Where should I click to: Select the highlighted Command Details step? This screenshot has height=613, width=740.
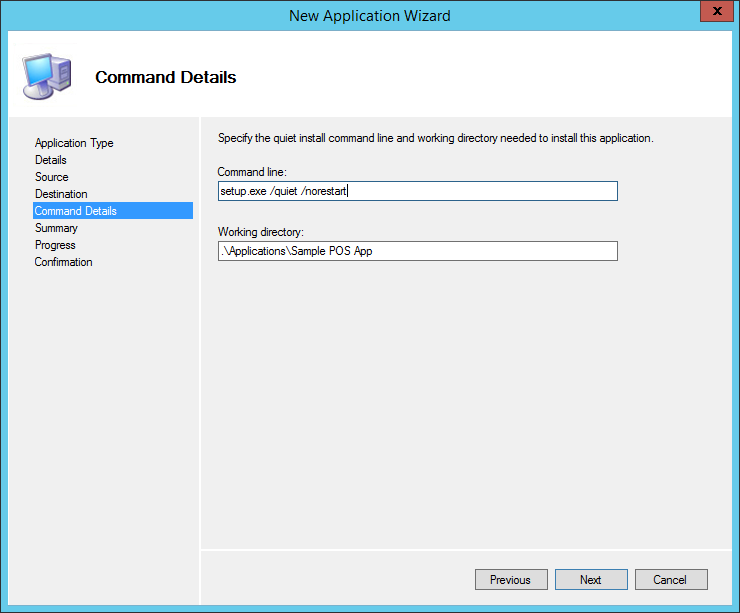tap(76, 211)
